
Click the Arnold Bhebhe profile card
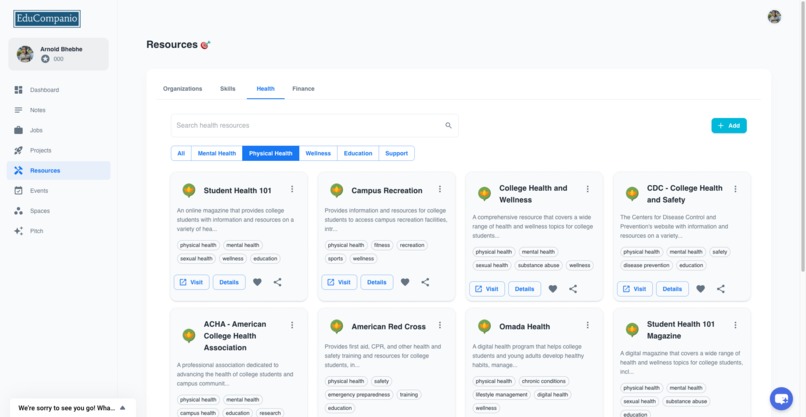click(x=59, y=54)
